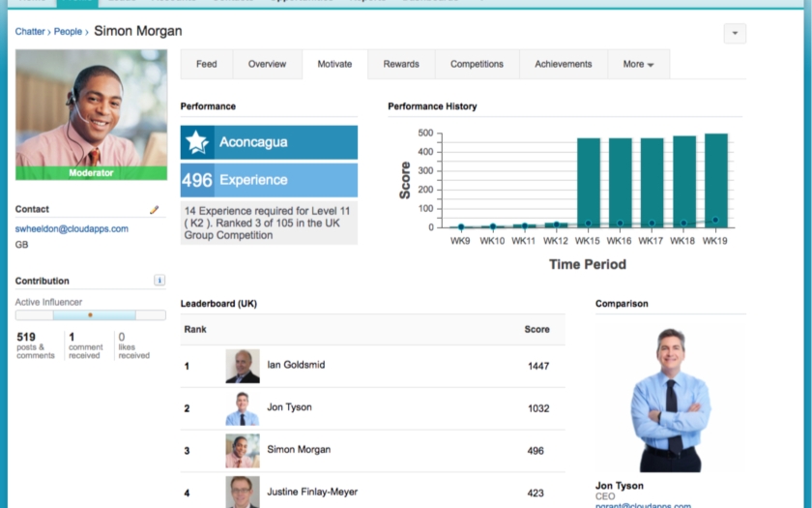This screenshot has width=812, height=508.
Task: Click the Aconcagua star badge icon
Action: (x=197, y=142)
